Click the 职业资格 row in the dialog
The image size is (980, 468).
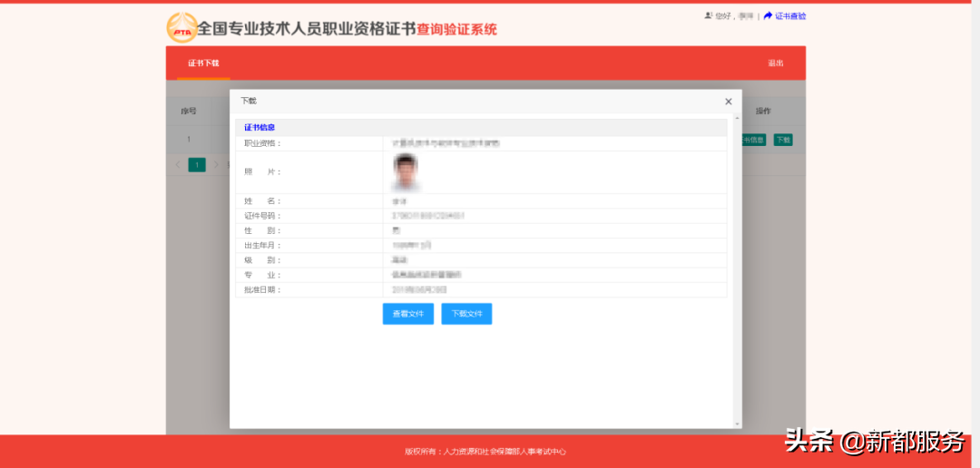pyautogui.click(x=481, y=143)
